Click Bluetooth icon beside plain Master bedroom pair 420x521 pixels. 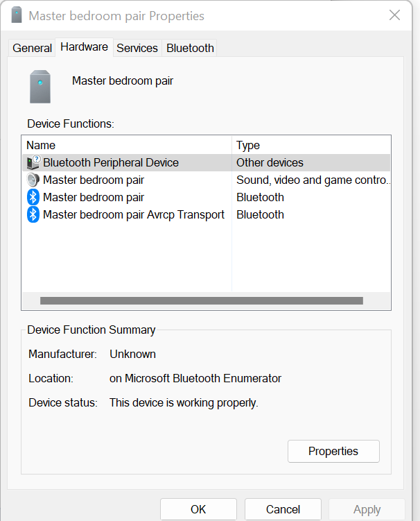(33, 197)
